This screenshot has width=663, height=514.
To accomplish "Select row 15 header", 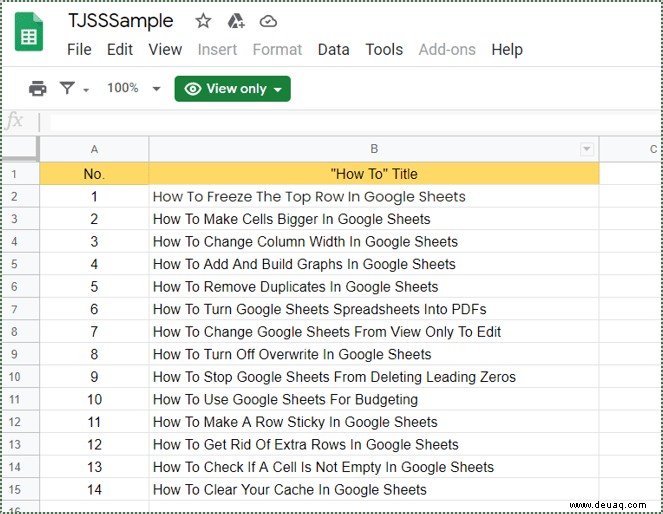I will [20, 489].
